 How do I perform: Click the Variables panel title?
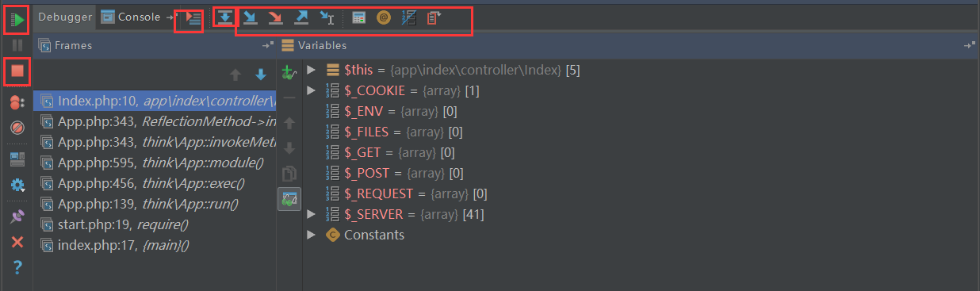[322, 46]
